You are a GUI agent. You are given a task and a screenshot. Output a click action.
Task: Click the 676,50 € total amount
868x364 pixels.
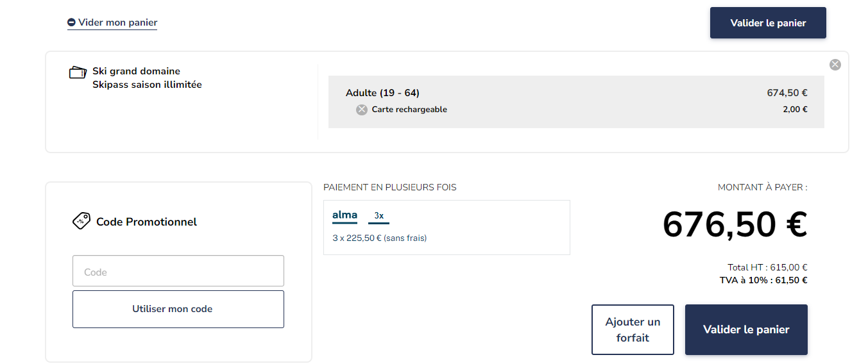[x=735, y=224]
